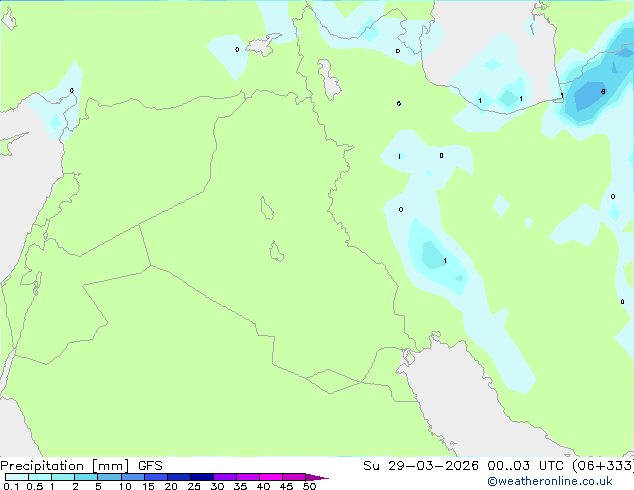Viewport: 634px width, 490px height.
Task: Click the "50" legend scale number
Action: click(309, 486)
